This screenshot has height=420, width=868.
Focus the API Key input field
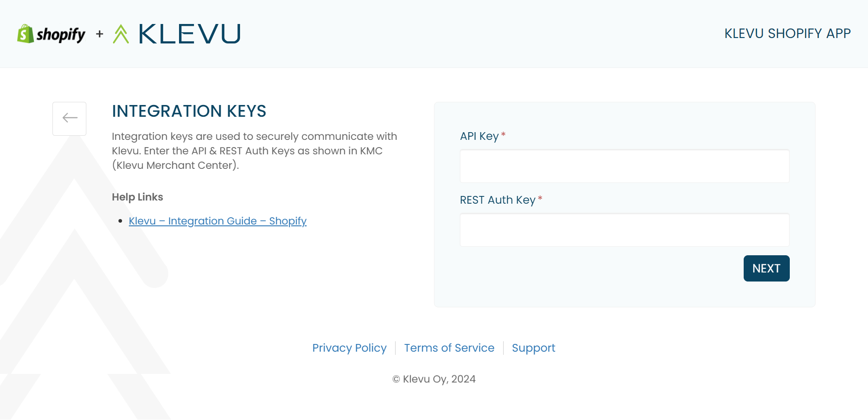tap(625, 166)
